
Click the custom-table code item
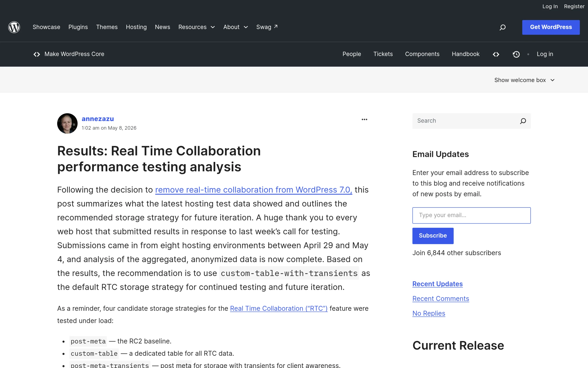(x=94, y=354)
